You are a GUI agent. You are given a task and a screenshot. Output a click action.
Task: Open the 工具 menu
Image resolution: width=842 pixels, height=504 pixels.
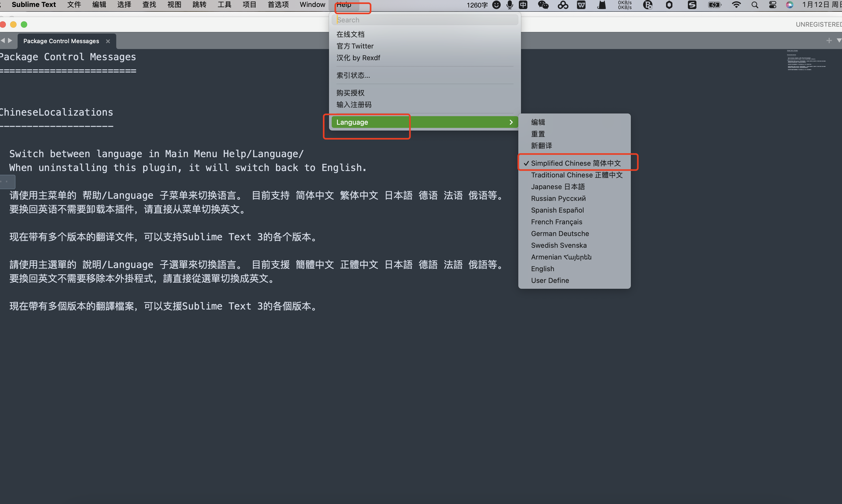click(x=224, y=5)
